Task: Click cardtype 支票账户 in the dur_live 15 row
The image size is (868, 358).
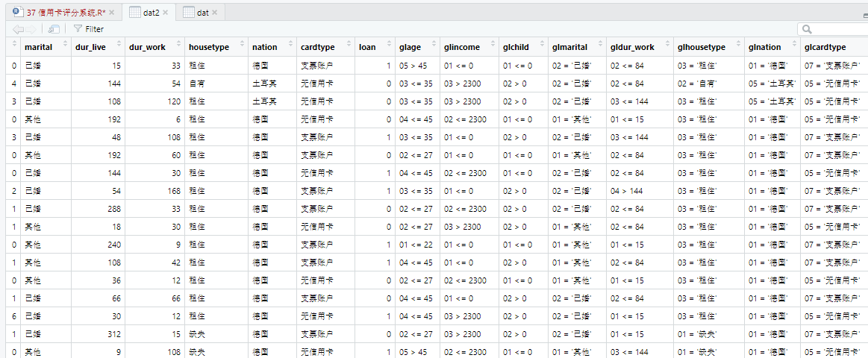Action: coord(325,66)
